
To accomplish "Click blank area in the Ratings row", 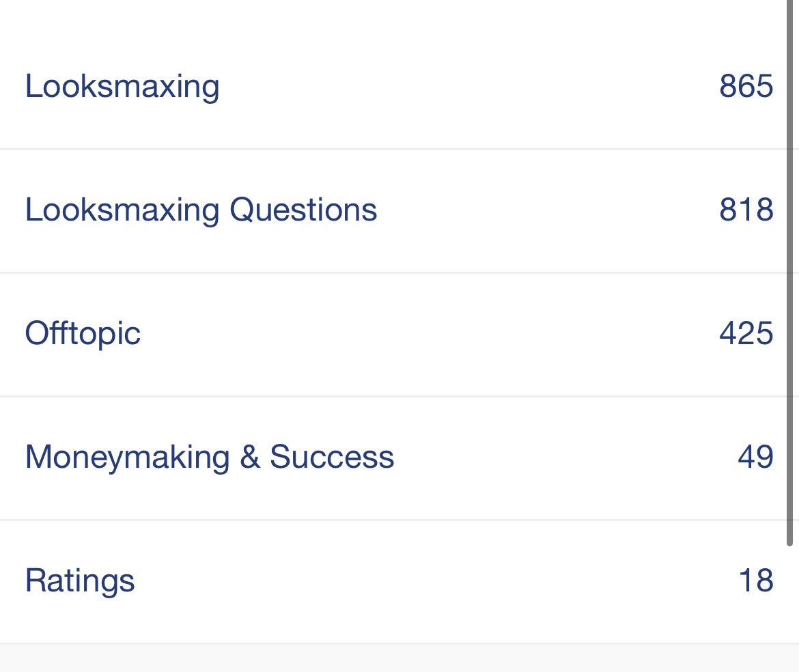I will tap(423, 581).
